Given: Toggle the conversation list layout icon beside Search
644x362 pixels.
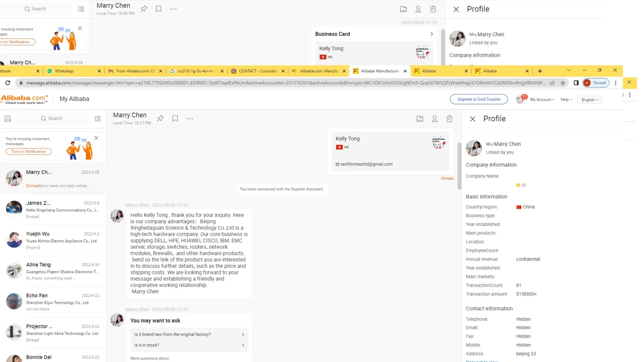Looking at the screenshot, I should 97,118.
